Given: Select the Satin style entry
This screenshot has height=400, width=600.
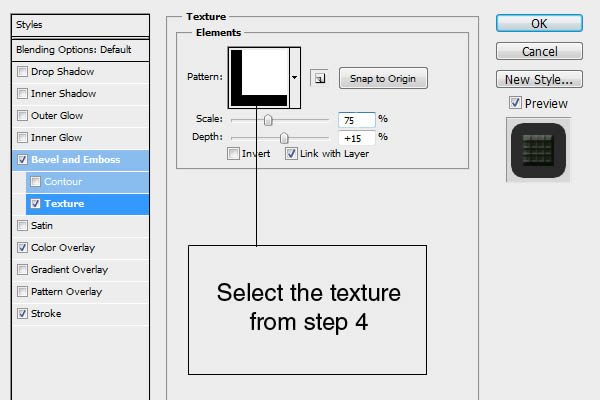Looking at the screenshot, I should (x=42, y=226).
